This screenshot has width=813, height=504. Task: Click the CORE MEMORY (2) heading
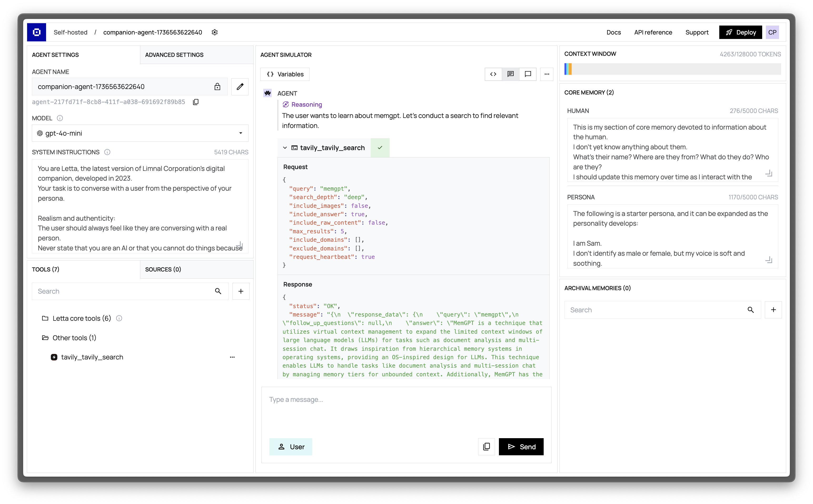coord(589,92)
